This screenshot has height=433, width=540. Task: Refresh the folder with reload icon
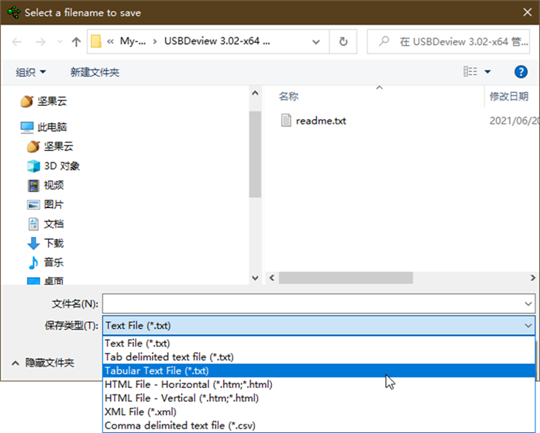343,42
